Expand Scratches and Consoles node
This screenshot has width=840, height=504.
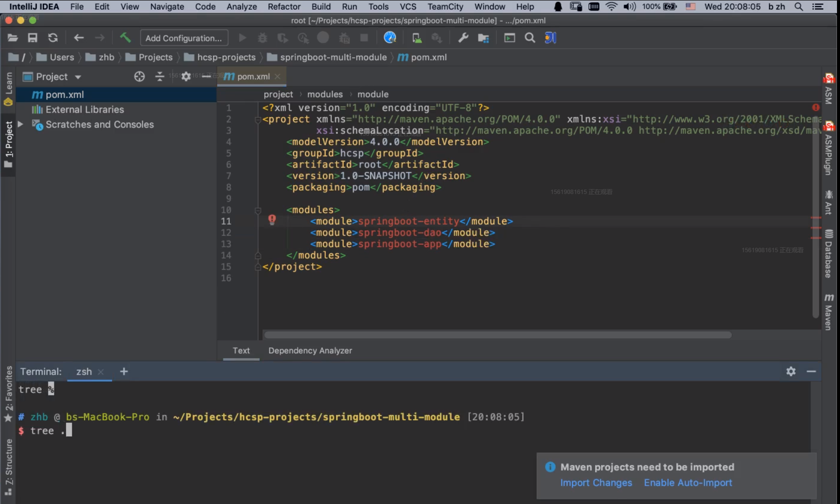pos(20,124)
